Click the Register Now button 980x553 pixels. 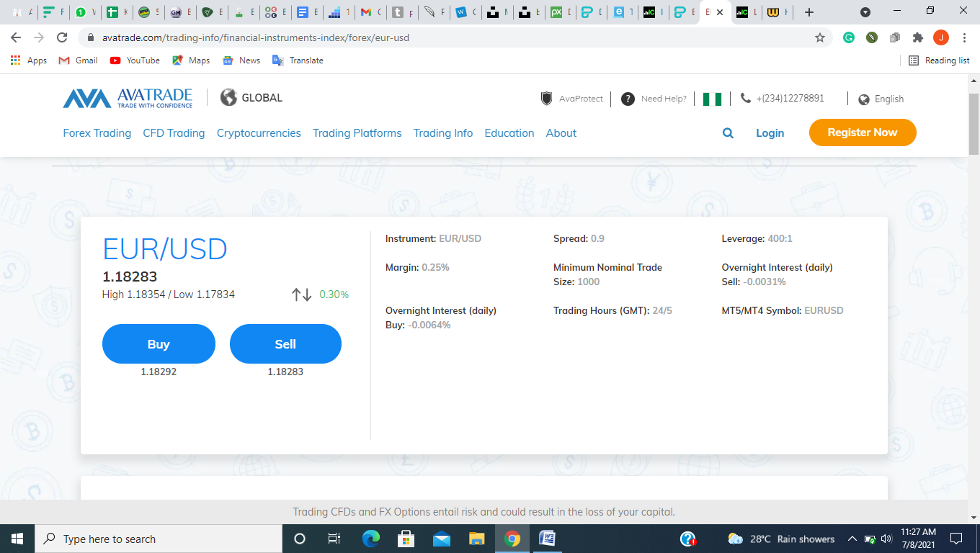coord(863,132)
